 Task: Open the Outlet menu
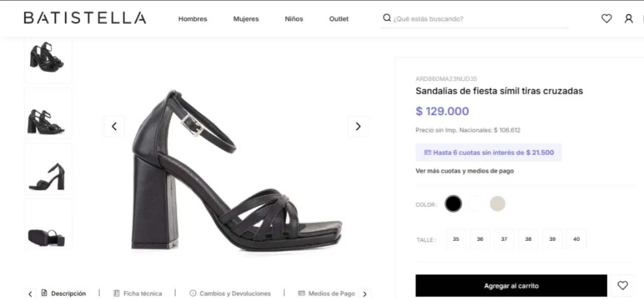pyautogui.click(x=339, y=19)
